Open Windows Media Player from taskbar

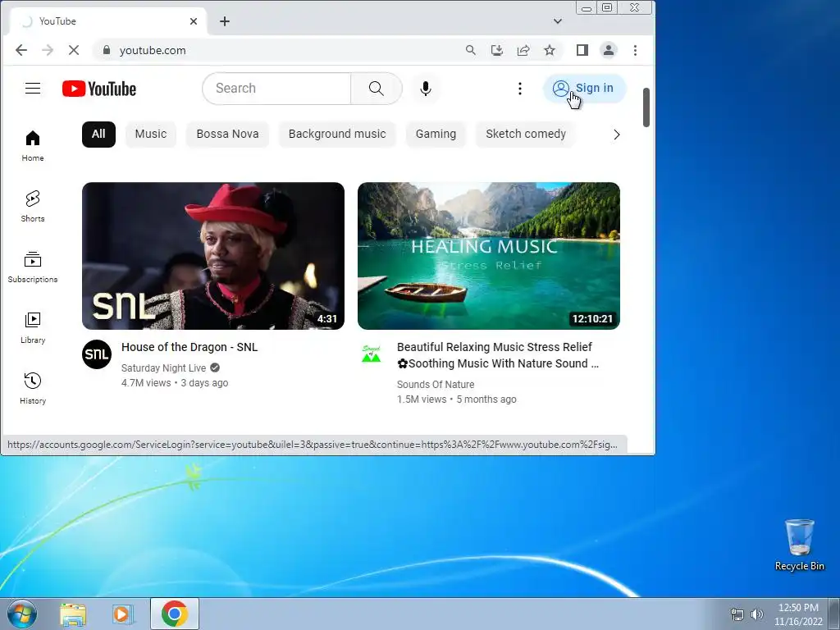coord(123,614)
